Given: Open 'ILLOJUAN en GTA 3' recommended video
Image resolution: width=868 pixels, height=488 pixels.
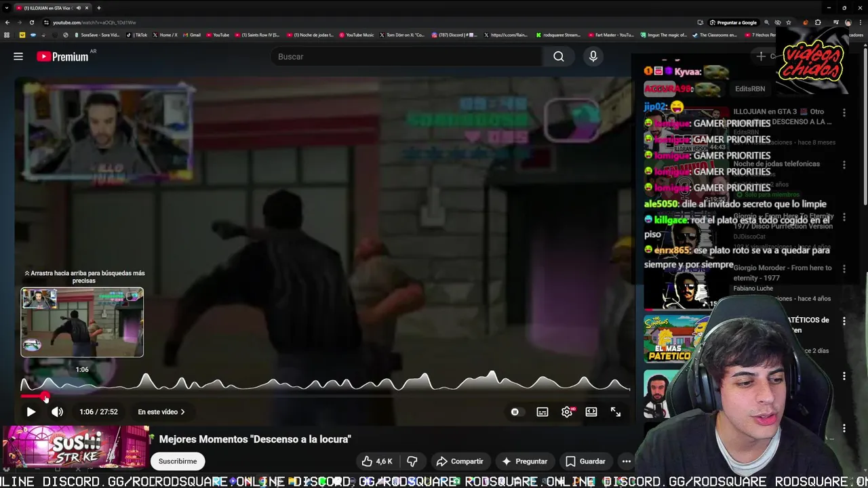Looking at the screenshot, I should 782,117.
